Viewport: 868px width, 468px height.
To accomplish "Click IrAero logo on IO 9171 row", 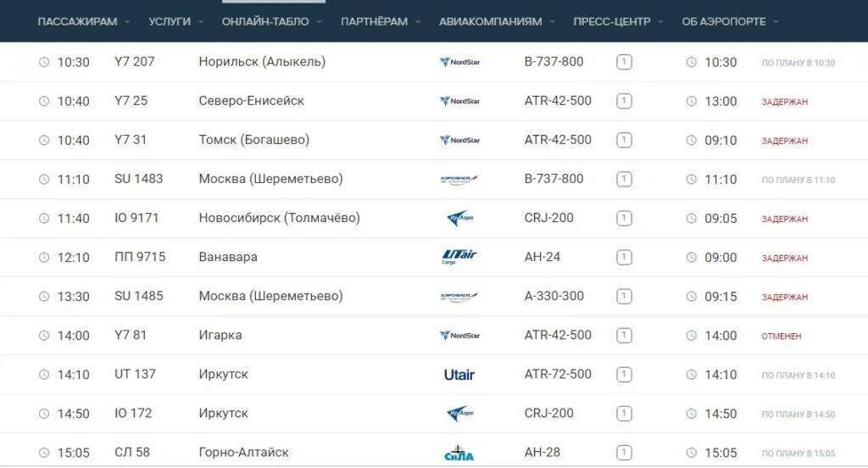I will point(459,218).
